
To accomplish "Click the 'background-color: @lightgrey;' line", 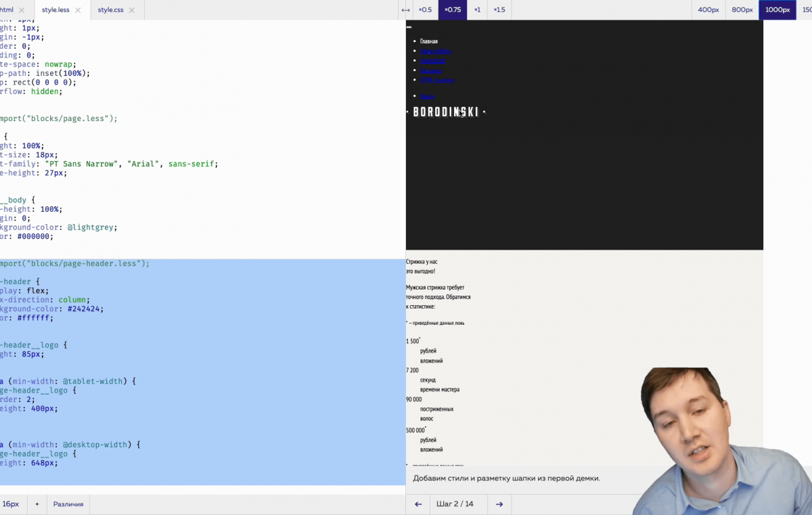I will coord(59,227).
